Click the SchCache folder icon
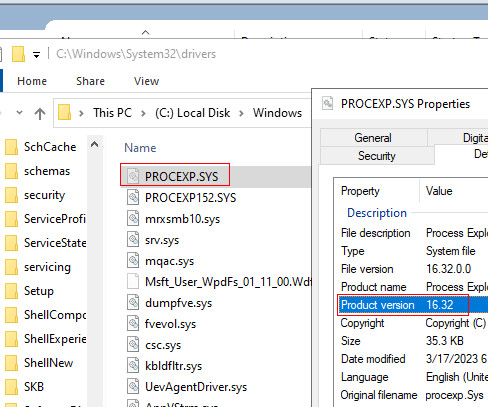The width and height of the screenshot is (488, 407). 11,147
